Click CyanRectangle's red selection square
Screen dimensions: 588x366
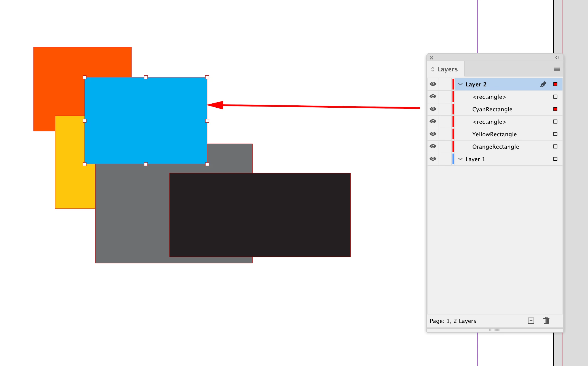tap(555, 109)
